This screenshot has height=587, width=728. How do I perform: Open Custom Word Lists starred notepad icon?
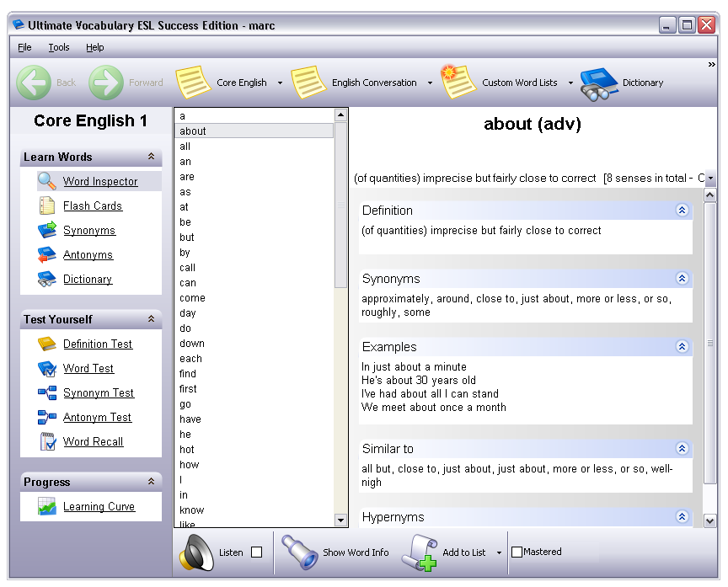[x=458, y=82]
